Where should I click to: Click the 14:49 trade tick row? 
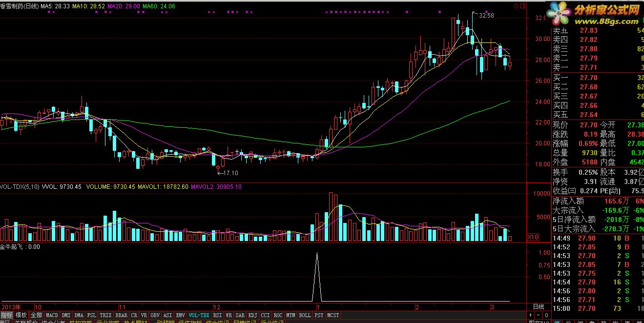tap(598, 238)
